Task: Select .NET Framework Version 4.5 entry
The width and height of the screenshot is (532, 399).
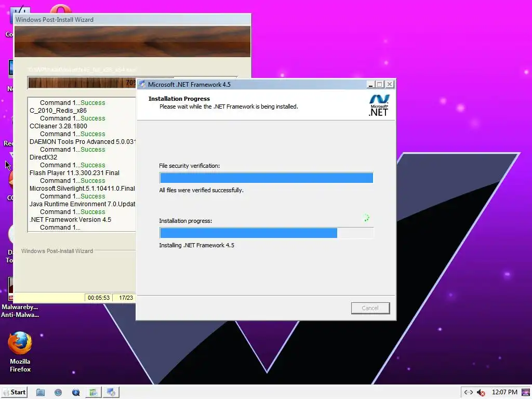Action: [x=70, y=220]
